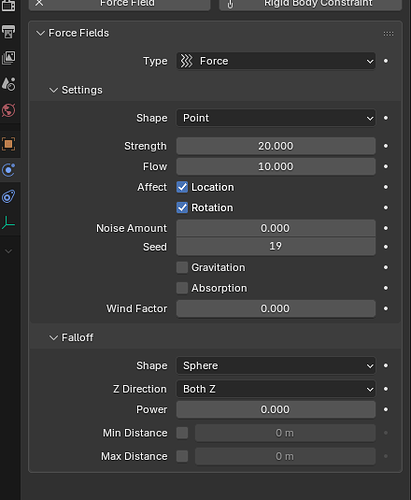Enable the Absorption checkbox
The image size is (411, 500).
pos(182,288)
